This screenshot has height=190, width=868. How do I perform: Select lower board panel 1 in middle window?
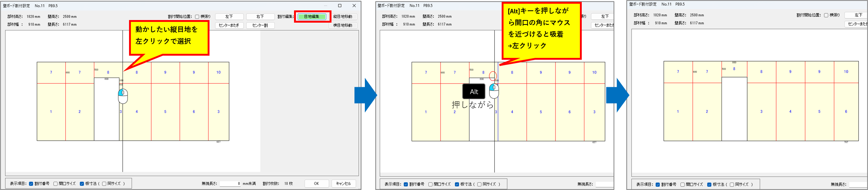(426, 112)
